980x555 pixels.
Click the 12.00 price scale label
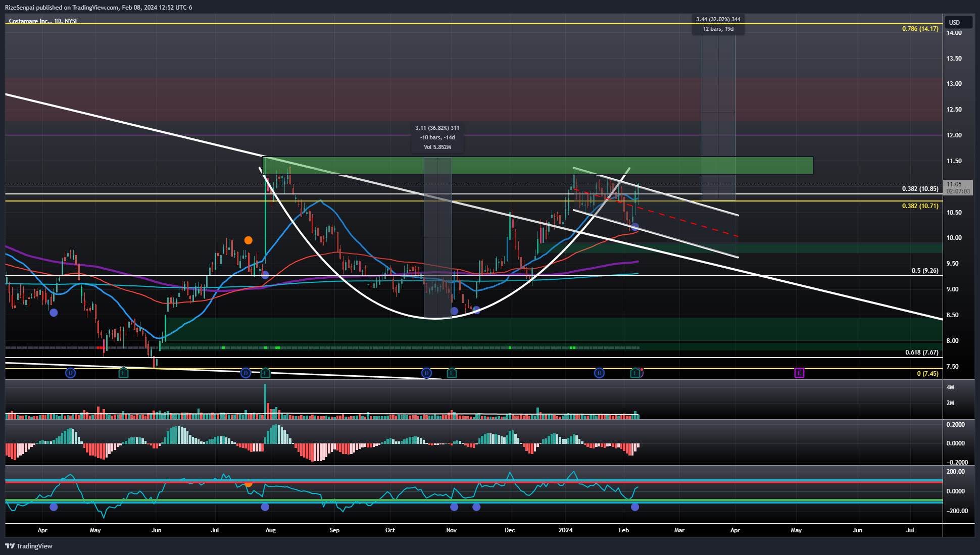pos(954,135)
